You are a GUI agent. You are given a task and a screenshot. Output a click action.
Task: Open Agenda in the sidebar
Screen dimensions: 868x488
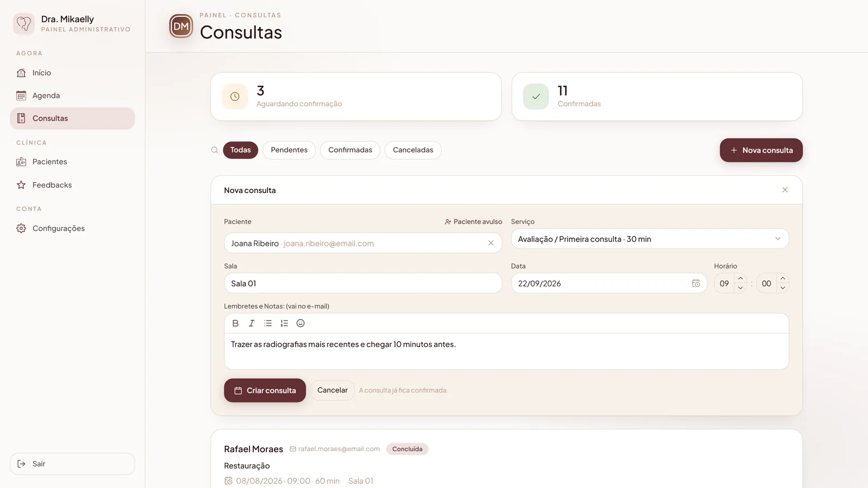coord(72,95)
